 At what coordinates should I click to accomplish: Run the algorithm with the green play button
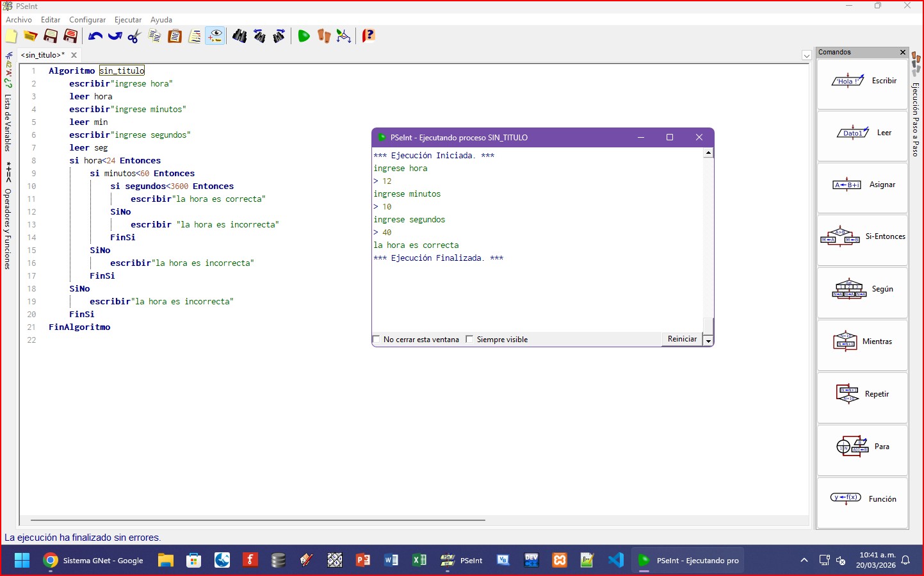point(304,36)
